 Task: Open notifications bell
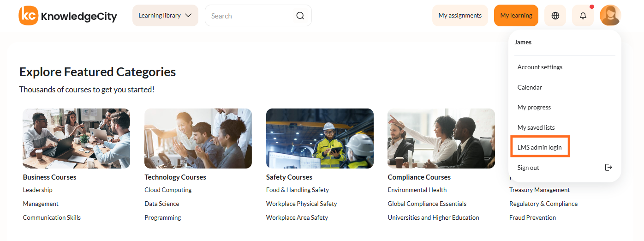coord(583,16)
